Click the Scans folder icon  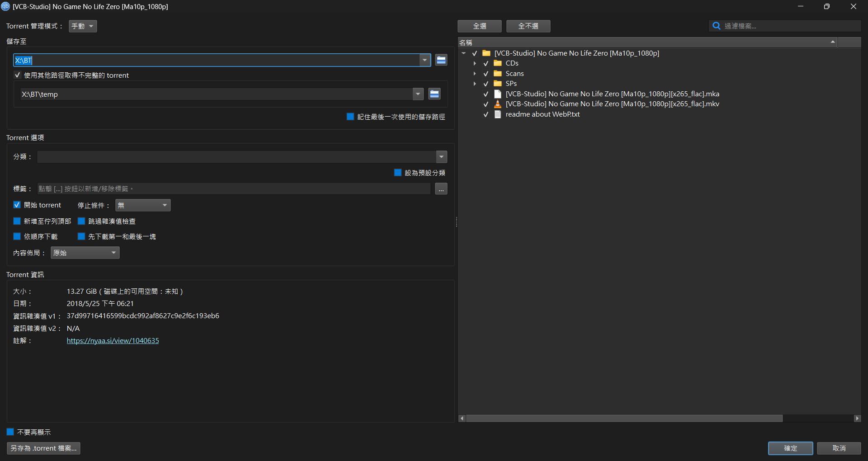[x=498, y=74]
